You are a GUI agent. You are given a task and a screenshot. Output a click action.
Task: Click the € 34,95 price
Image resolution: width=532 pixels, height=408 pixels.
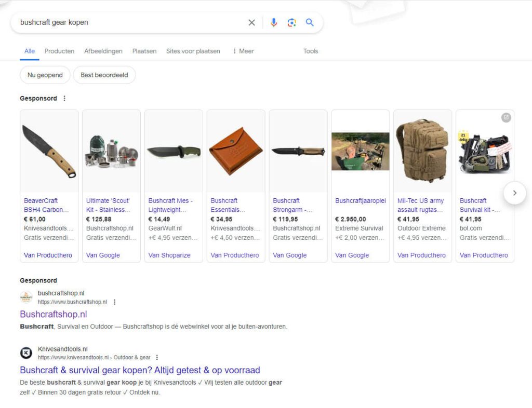[221, 219]
